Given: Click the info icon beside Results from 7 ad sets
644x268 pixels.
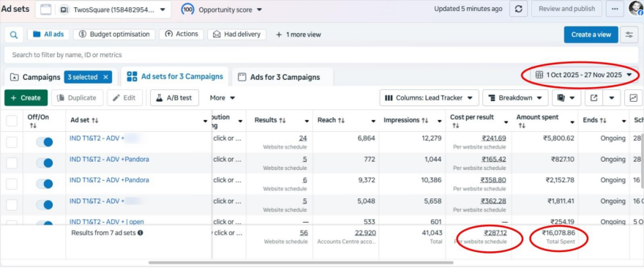Looking at the screenshot, I should pos(141,233).
